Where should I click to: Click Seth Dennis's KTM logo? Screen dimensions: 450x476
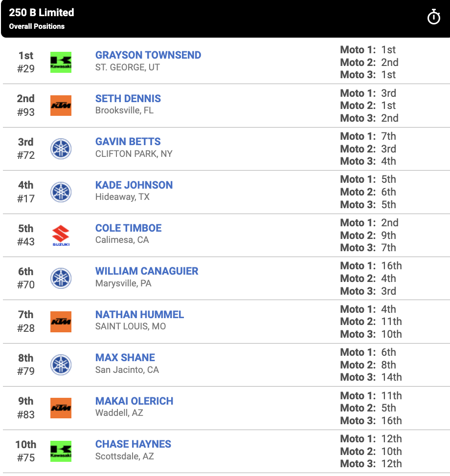[61, 106]
